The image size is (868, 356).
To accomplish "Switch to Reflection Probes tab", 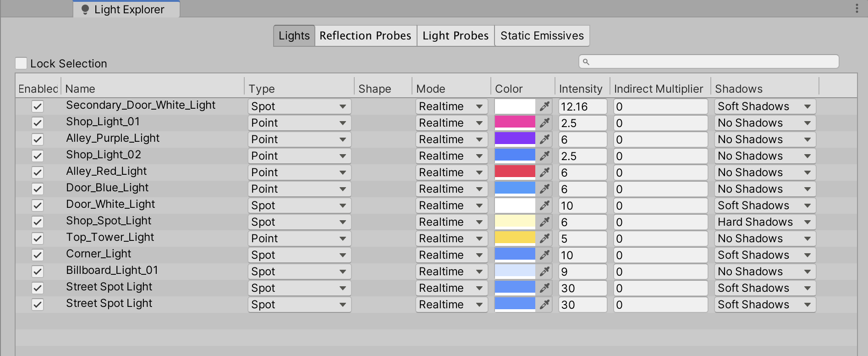I will pos(365,36).
